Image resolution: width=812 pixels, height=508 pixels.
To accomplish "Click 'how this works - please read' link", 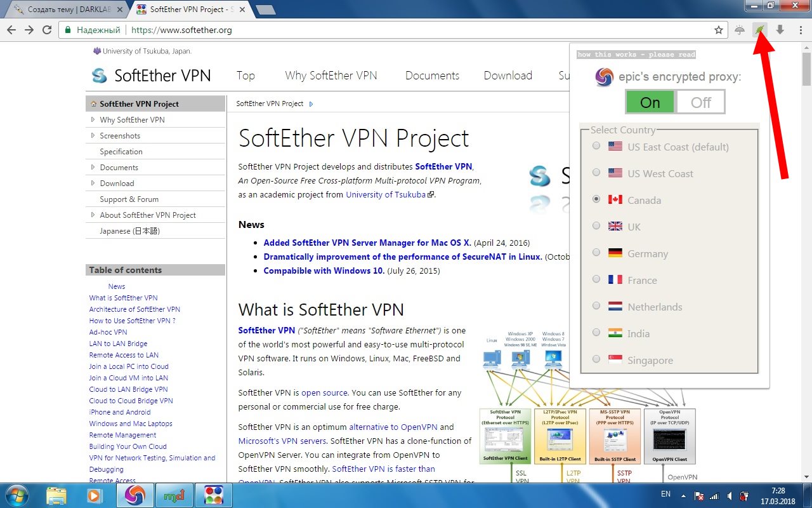I will [636, 55].
